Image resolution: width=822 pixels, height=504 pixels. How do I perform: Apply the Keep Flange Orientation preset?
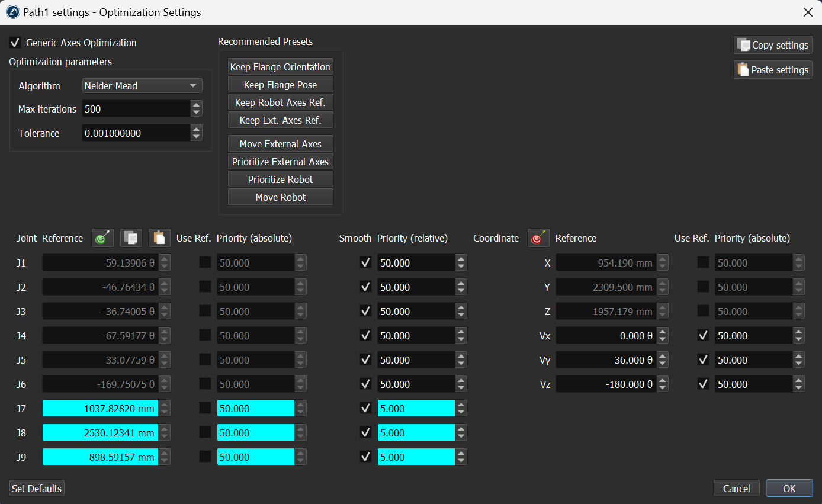[x=280, y=67]
